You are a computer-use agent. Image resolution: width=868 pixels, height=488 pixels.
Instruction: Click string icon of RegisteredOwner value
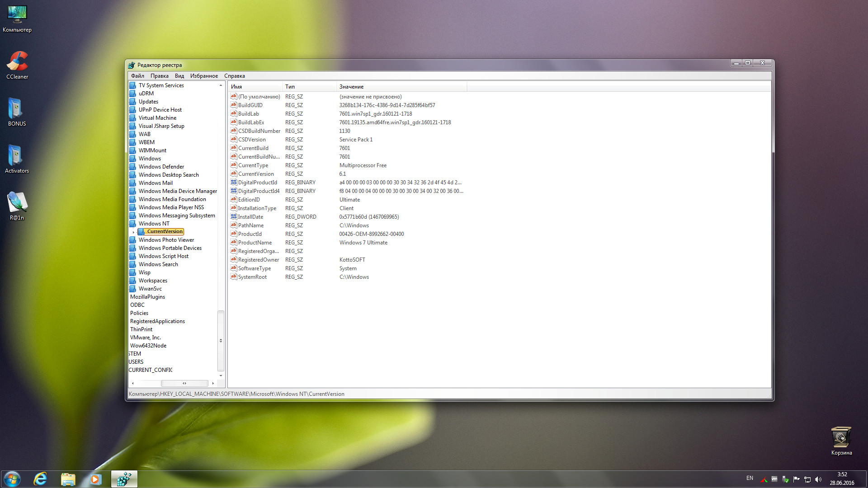(234, 259)
